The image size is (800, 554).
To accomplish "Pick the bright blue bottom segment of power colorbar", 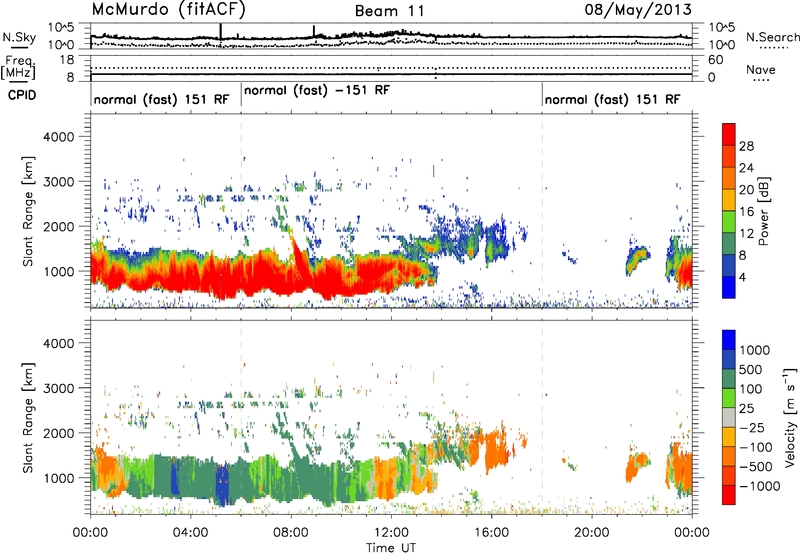I will (729, 287).
